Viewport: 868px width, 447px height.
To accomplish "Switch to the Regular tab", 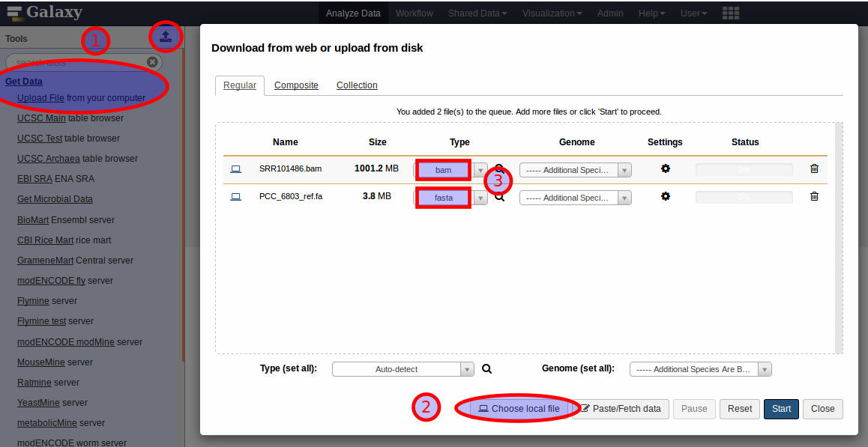I will (x=240, y=85).
